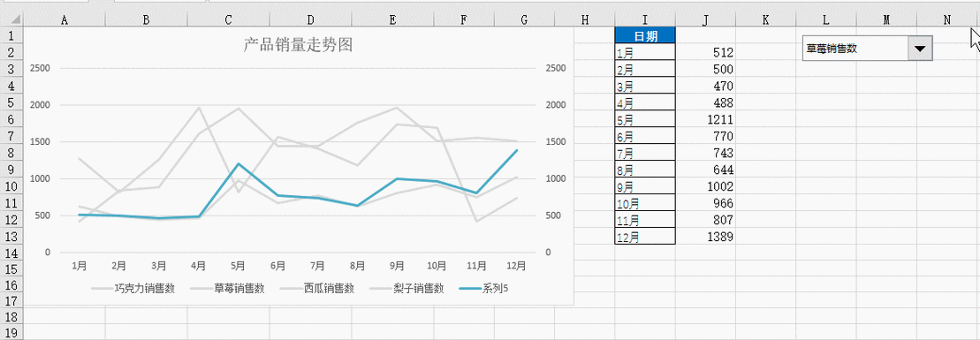
Task: Select row 19 header
Action: [11, 332]
